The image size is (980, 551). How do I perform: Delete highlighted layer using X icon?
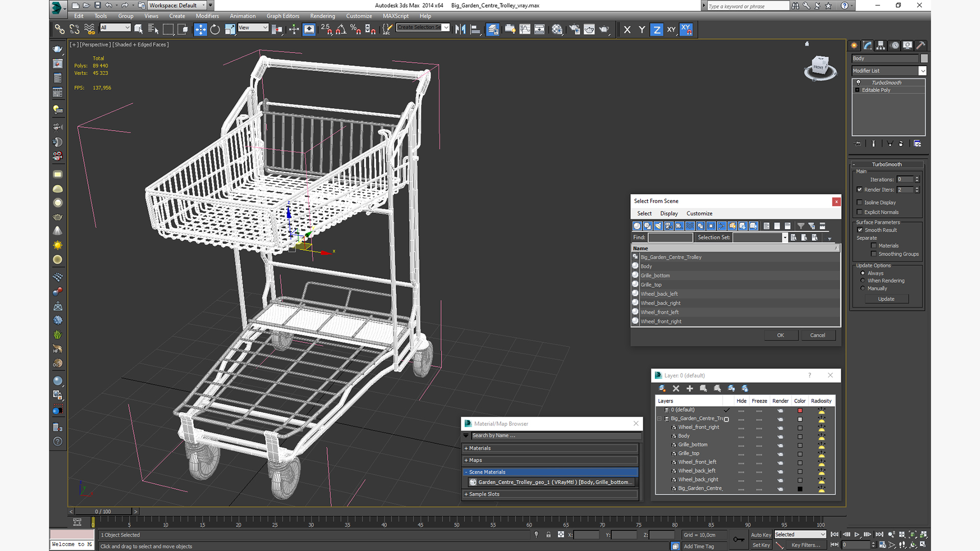676,389
